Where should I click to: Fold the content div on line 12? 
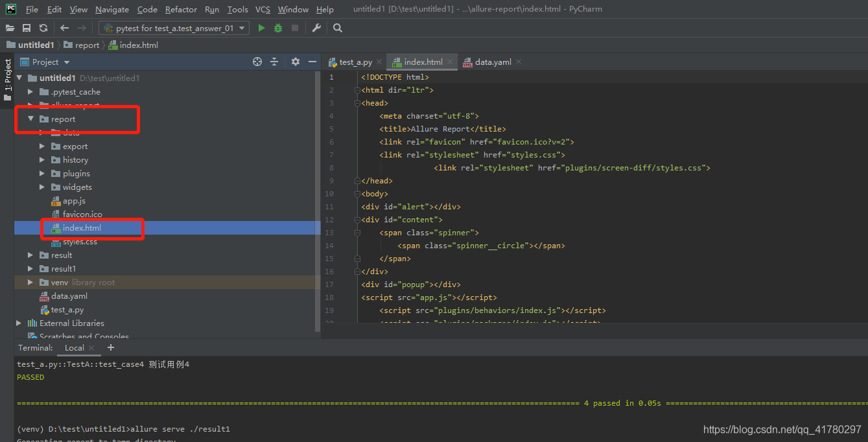(x=357, y=220)
